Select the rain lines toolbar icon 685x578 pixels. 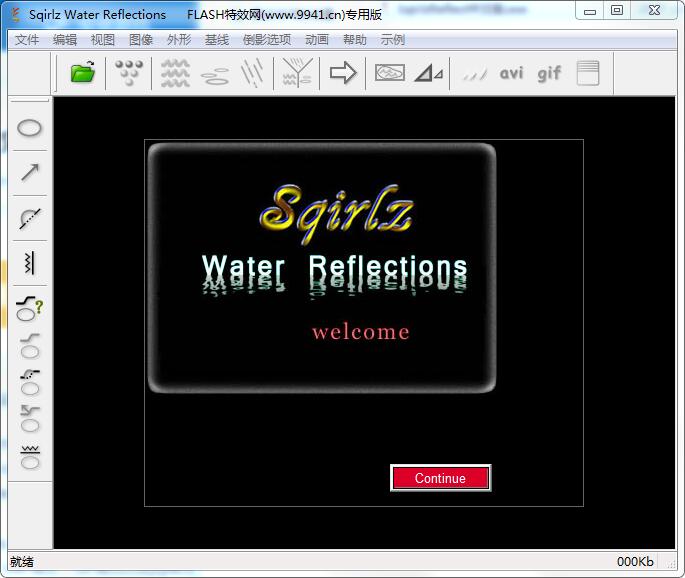253,73
